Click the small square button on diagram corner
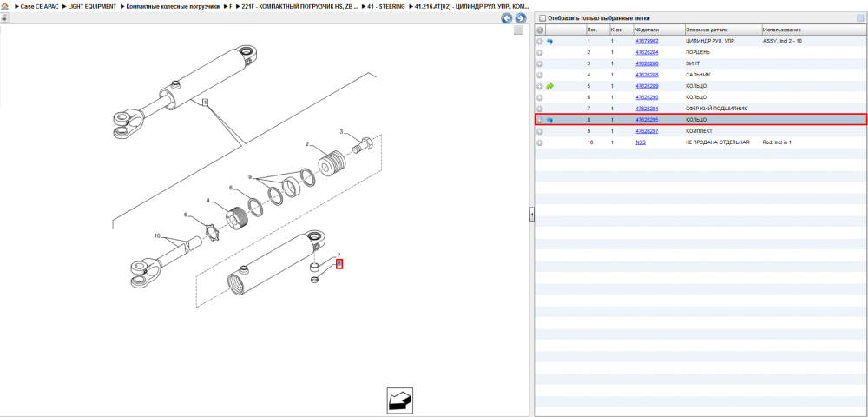The width and height of the screenshot is (868, 417). click(519, 30)
